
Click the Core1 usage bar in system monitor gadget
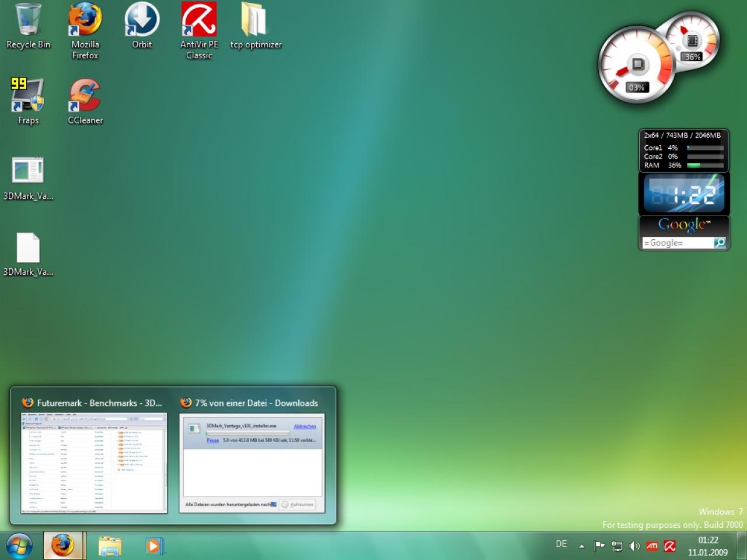(706, 148)
